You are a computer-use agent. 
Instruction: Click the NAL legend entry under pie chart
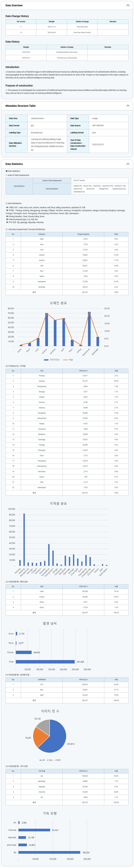click(50, 760)
